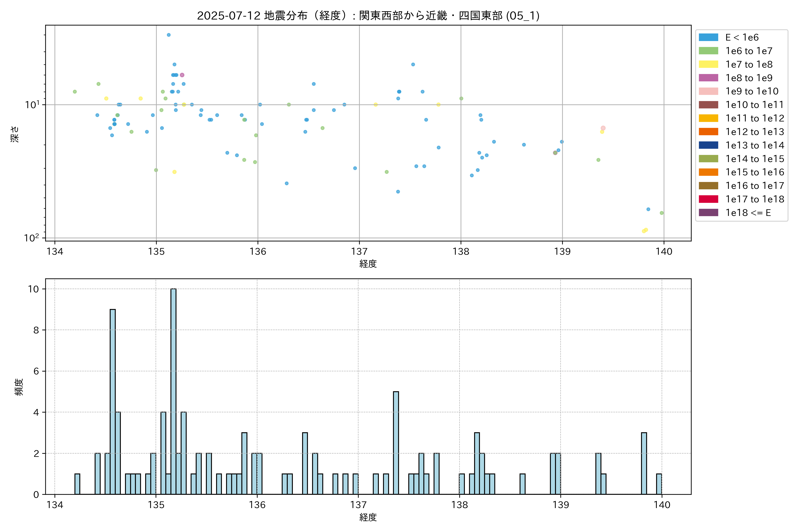798x532 pixels.
Task: Click the red 1e17 to 1e18 legend swatch
Action: coord(708,199)
